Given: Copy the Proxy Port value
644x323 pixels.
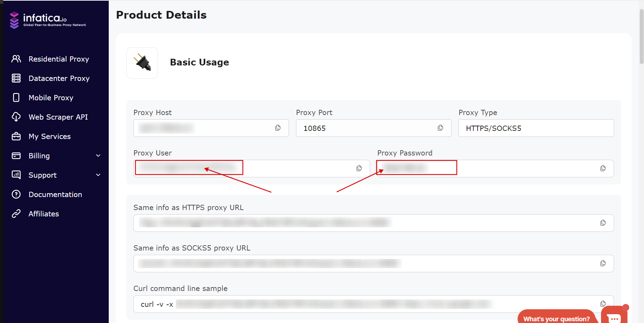Looking at the screenshot, I should click(x=440, y=128).
